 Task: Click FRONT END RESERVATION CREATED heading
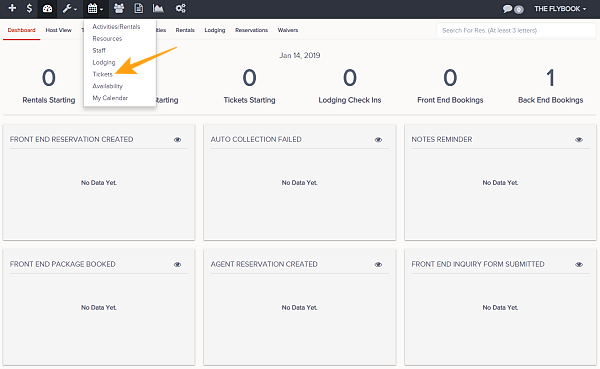72,139
